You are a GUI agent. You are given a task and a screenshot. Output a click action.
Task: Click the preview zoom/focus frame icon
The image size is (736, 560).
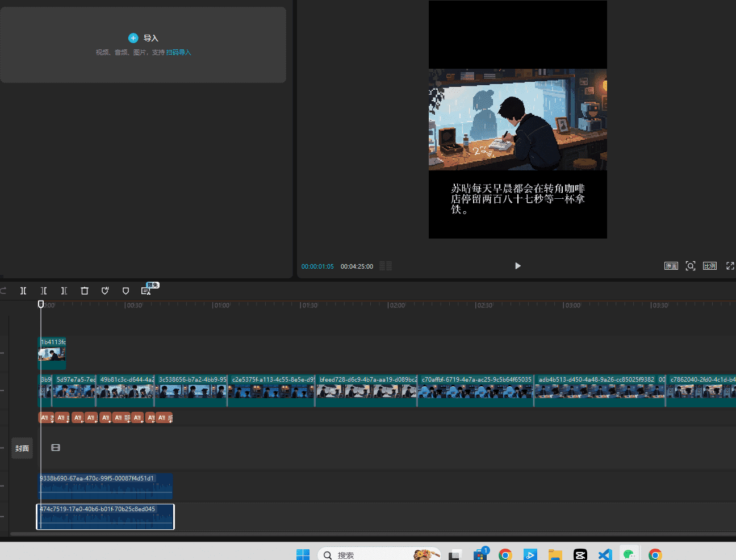[x=691, y=266]
